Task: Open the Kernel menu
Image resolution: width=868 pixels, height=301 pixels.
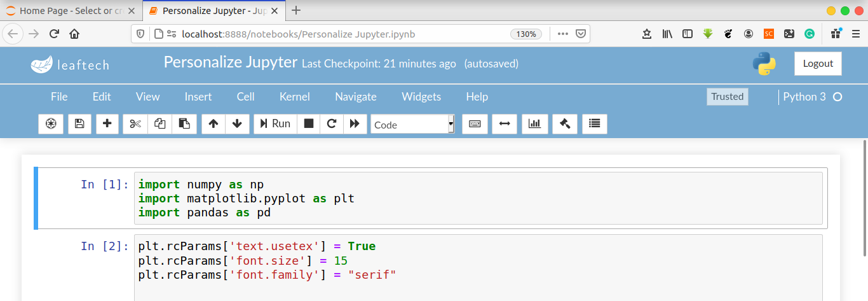Action: coord(294,97)
